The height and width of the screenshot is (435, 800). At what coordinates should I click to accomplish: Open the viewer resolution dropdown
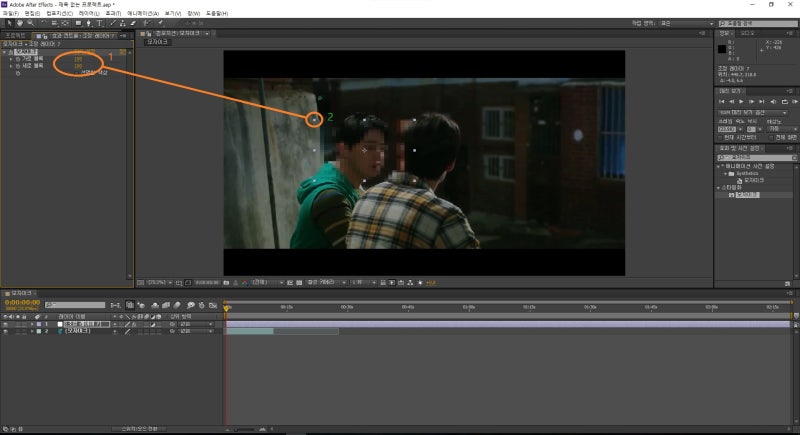pos(268,283)
